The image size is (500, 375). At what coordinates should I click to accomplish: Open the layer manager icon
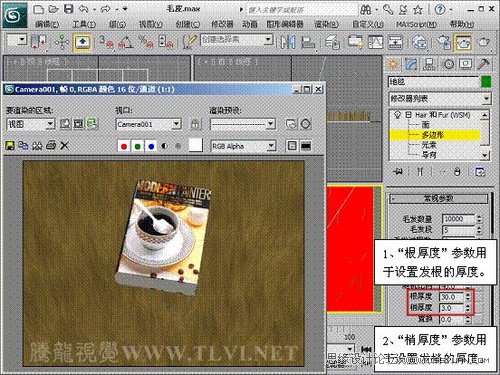pos(332,42)
